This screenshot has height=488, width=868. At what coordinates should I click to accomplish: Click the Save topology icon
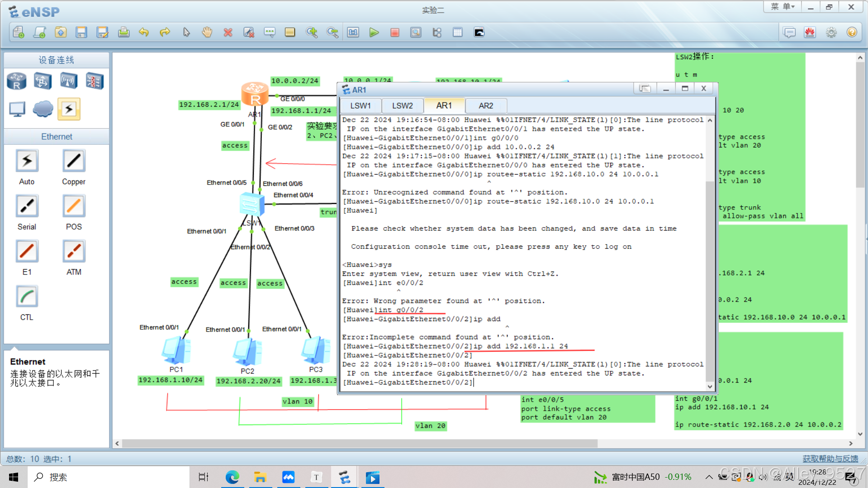coord(81,32)
